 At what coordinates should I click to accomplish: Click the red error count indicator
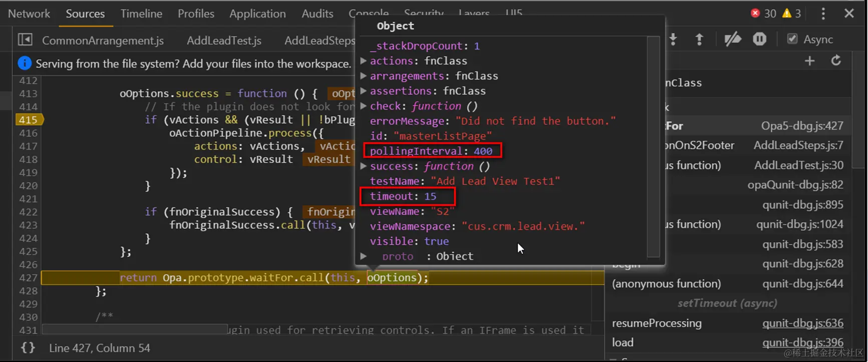[763, 14]
